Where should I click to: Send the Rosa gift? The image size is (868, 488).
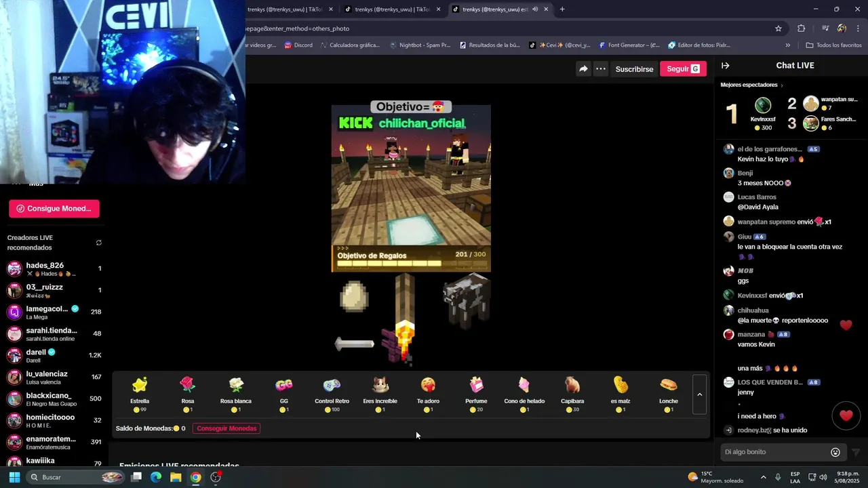tap(188, 394)
